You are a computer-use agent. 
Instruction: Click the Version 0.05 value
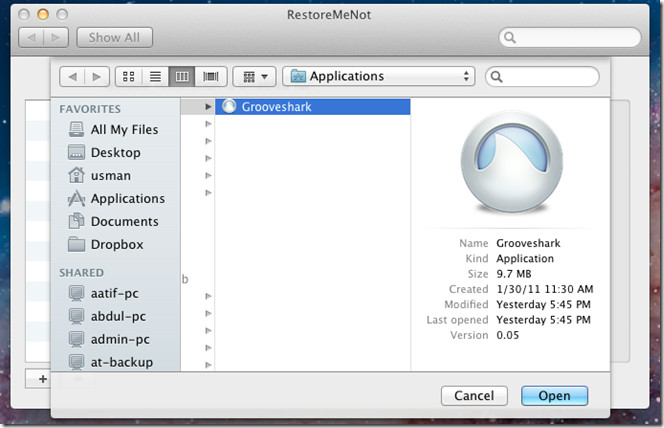point(507,335)
